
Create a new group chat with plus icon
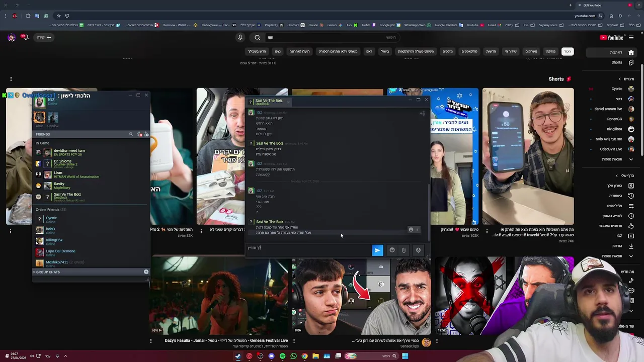(x=146, y=272)
